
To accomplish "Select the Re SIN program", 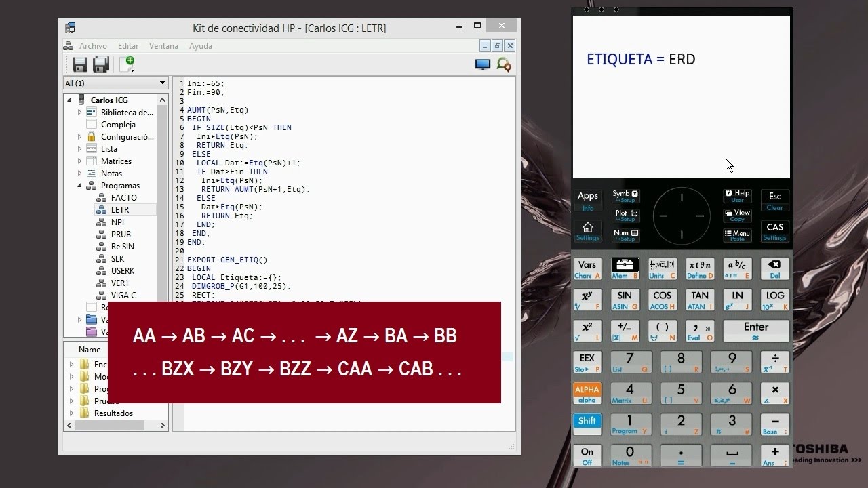I will click(x=122, y=247).
